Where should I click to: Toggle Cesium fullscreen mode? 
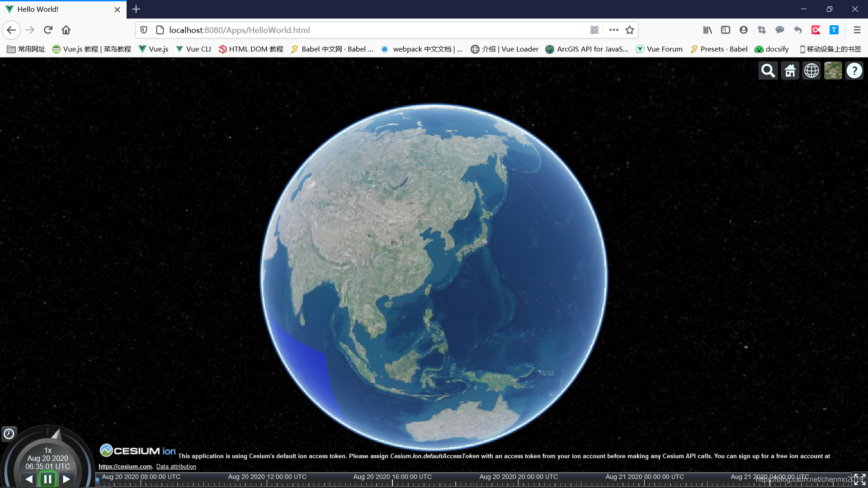click(x=859, y=479)
